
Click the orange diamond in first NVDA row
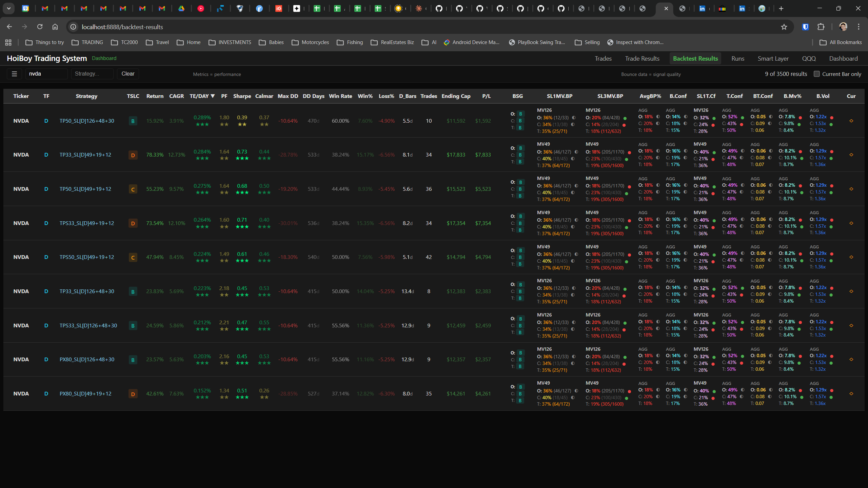pos(851,121)
